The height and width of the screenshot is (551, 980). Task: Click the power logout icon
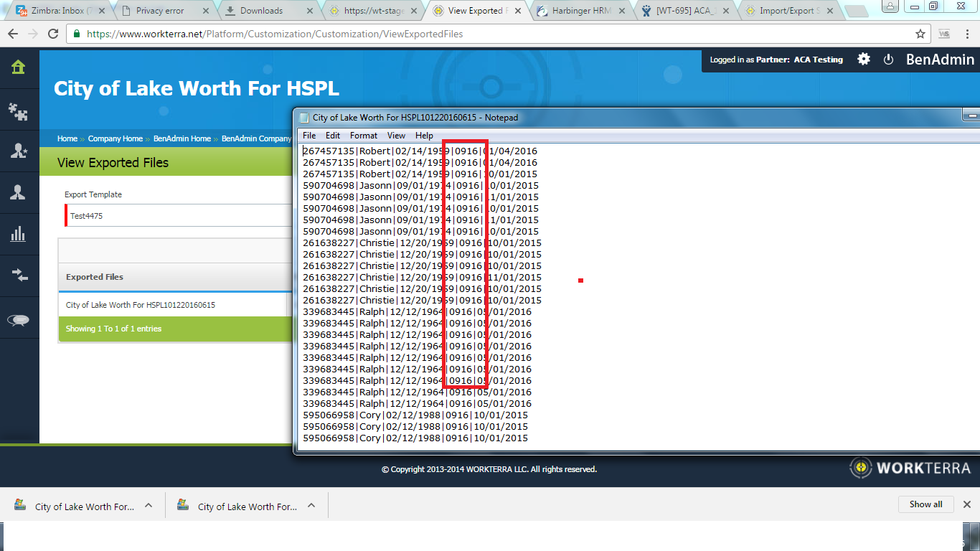(x=888, y=60)
